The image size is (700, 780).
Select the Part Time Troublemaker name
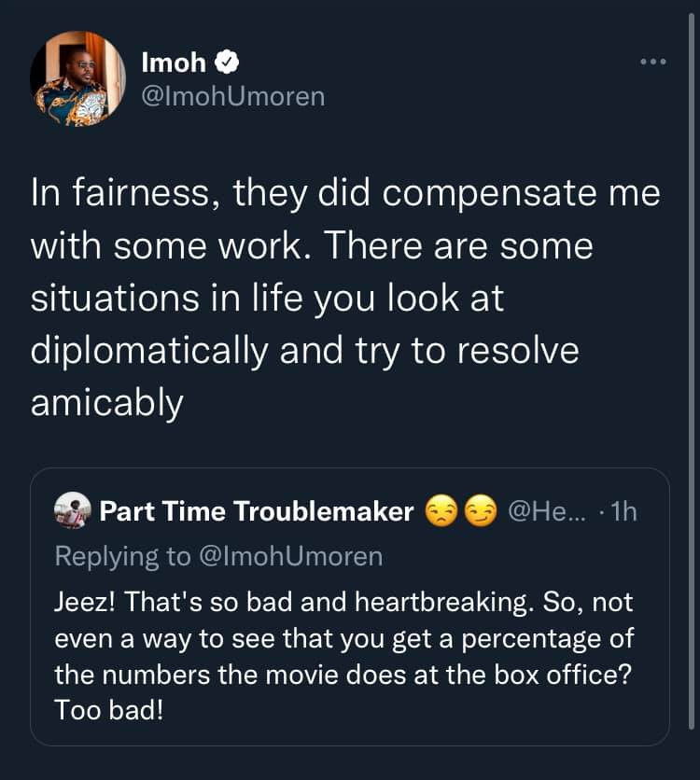click(256, 511)
